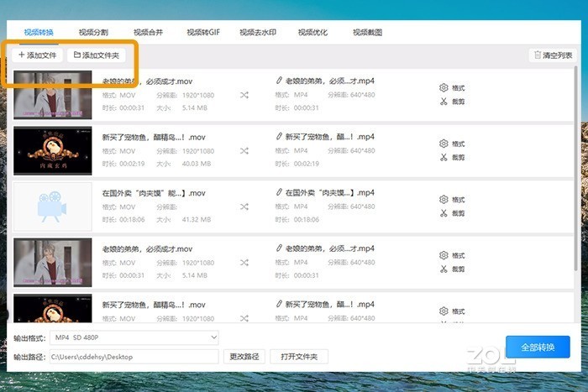This screenshot has height=392, width=588.
Task: Click the 添加文件 button
Action: (37, 55)
